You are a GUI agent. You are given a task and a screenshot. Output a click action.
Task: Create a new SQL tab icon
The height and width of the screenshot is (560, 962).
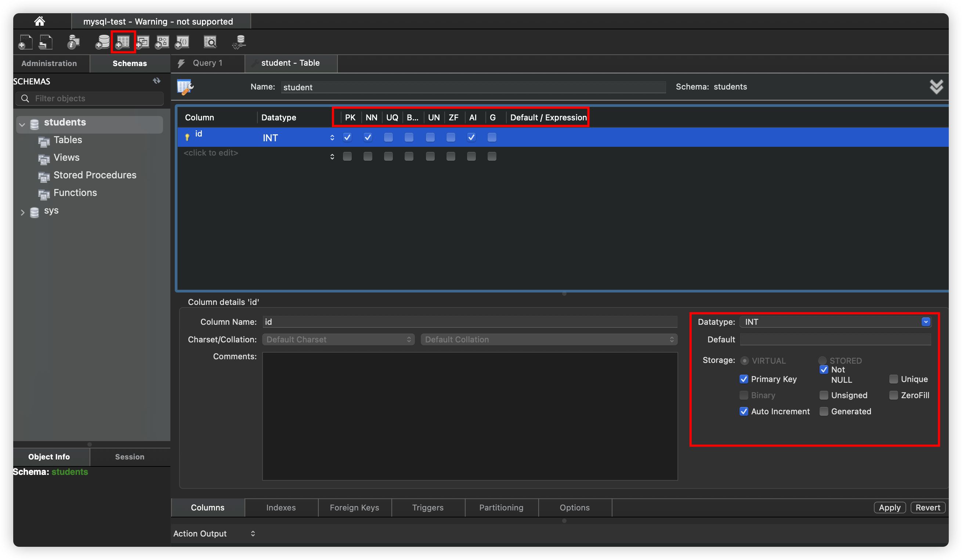coord(26,42)
